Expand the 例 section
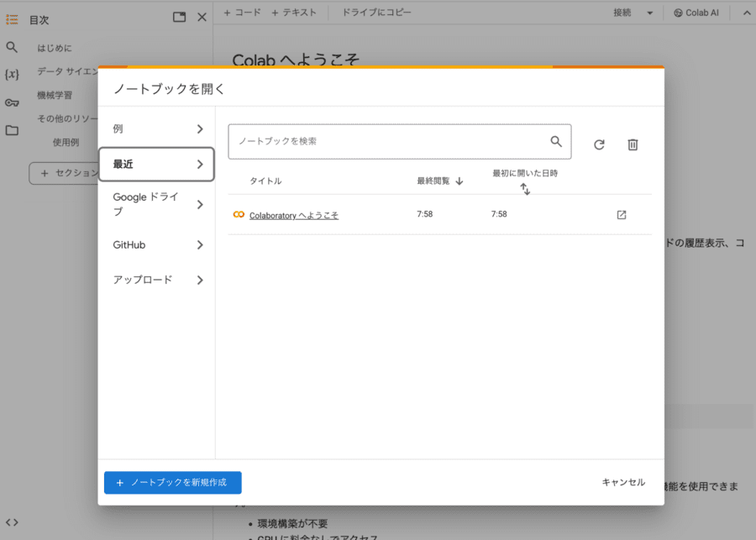 [x=156, y=129]
